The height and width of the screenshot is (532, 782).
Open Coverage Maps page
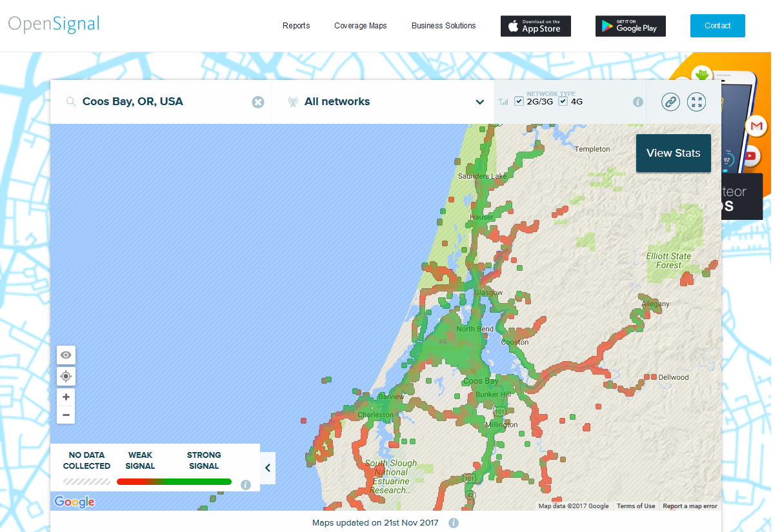pyautogui.click(x=361, y=26)
